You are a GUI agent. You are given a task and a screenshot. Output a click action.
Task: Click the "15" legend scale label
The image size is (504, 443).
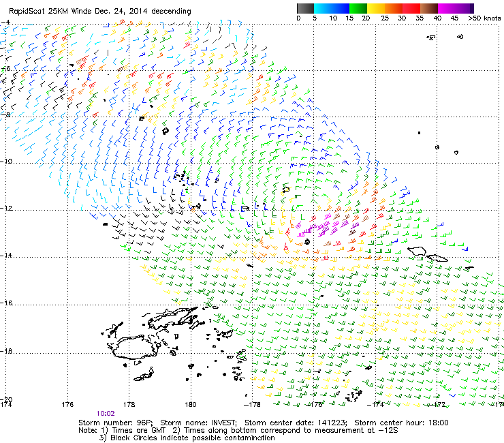[x=349, y=18]
